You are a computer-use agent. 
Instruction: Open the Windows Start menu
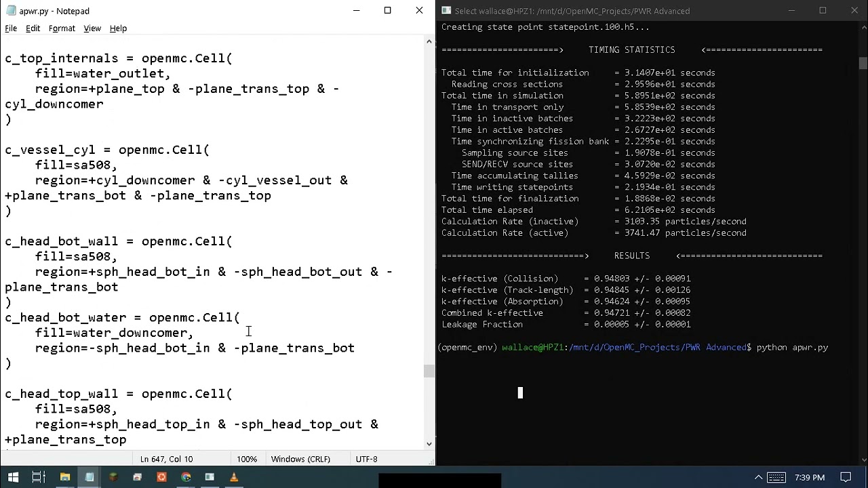(13, 477)
